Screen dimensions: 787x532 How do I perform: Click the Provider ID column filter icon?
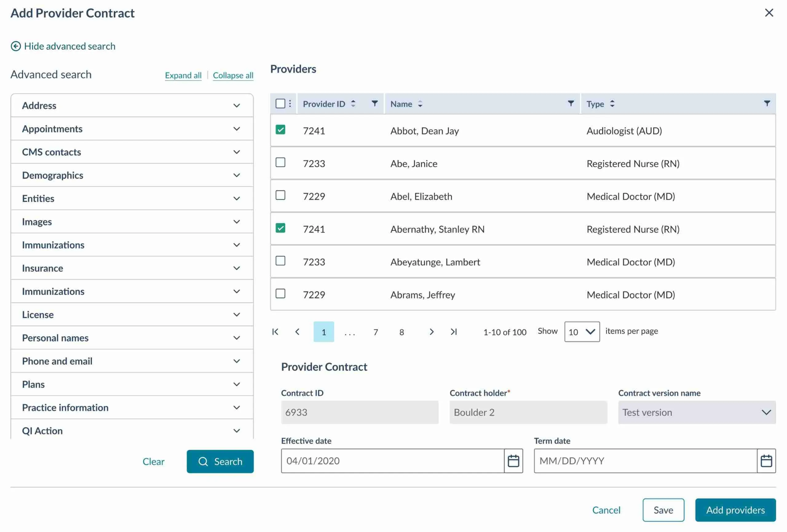pyautogui.click(x=374, y=103)
